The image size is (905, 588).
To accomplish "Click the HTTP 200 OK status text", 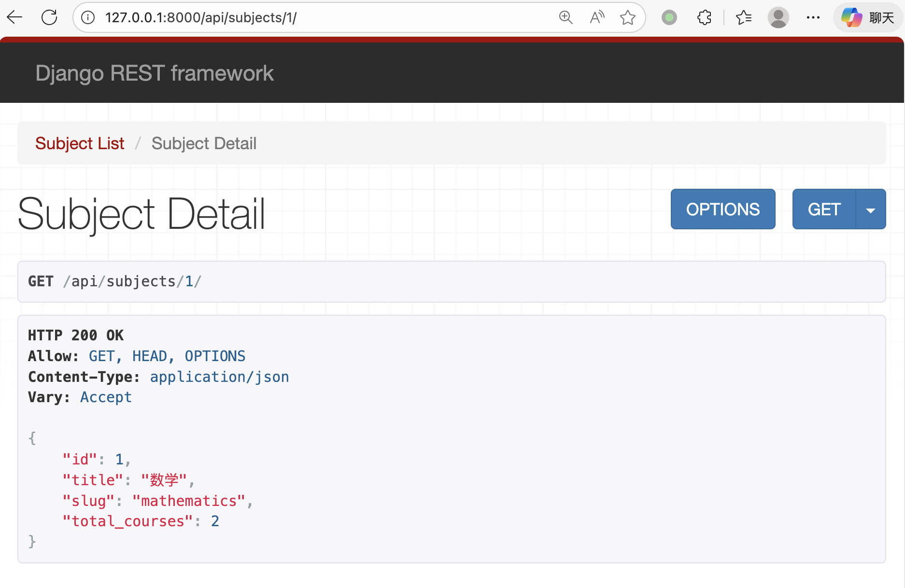I will click(76, 336).
